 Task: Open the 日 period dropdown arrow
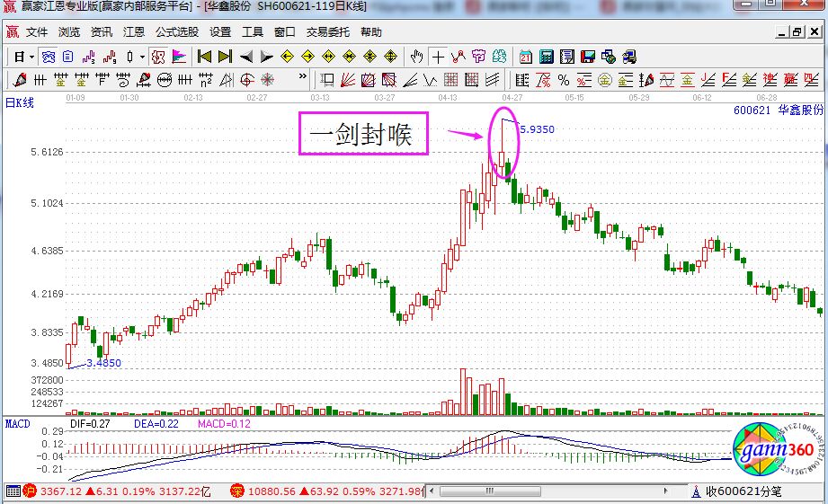[x=31, y=57]
